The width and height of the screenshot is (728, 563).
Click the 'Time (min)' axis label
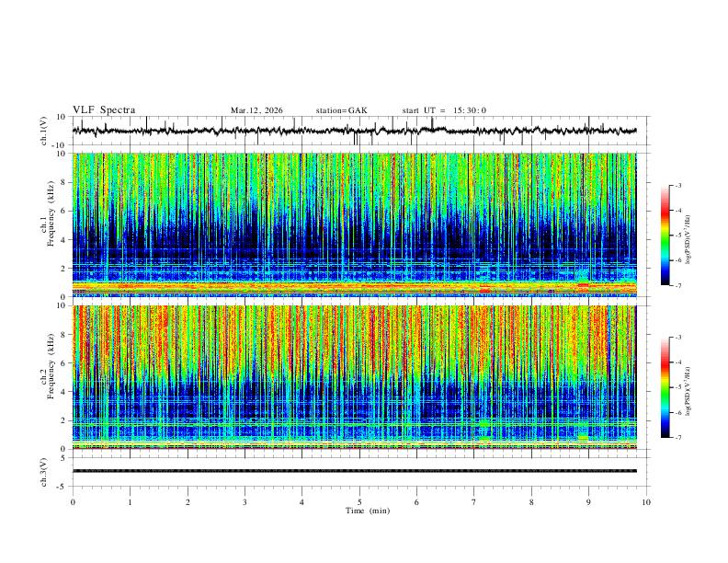pyautogui.click(x=368, y=511)
